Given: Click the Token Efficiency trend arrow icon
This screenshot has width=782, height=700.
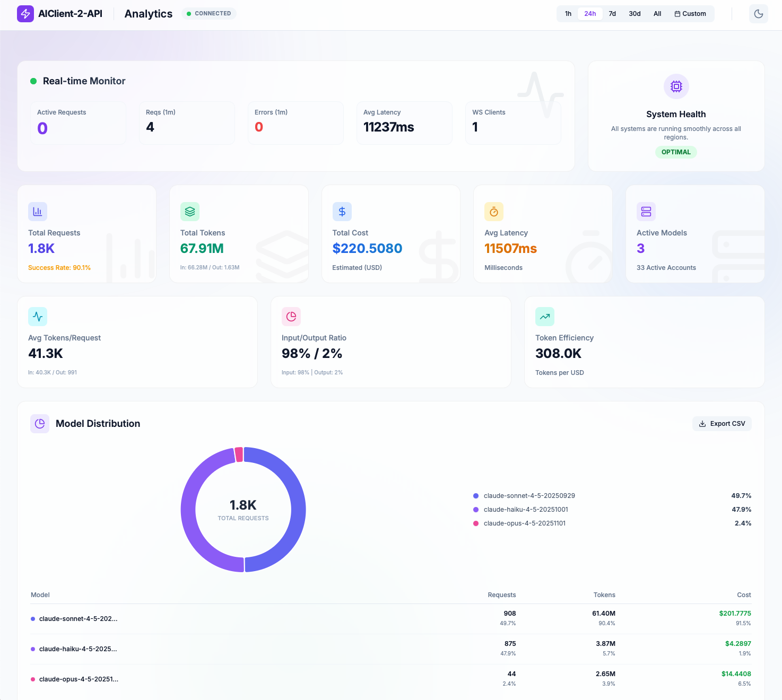Looking at the screenshot, I should (x=544, y=317).
